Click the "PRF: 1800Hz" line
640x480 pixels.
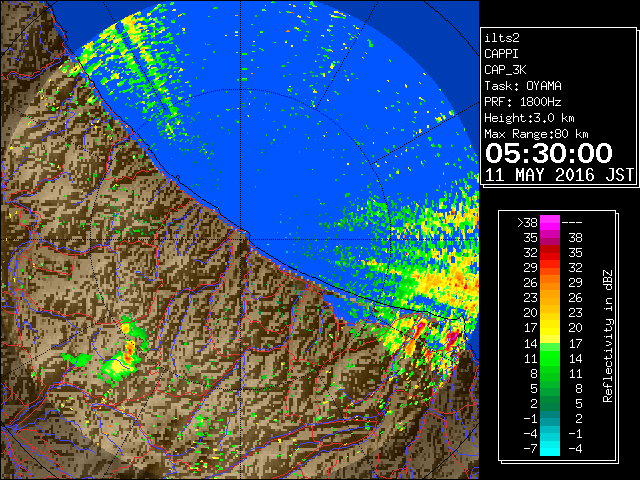click(523, 102)
